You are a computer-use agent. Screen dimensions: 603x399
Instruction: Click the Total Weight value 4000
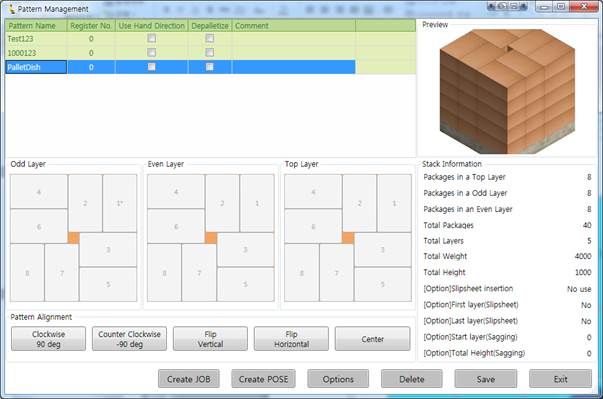583,256
